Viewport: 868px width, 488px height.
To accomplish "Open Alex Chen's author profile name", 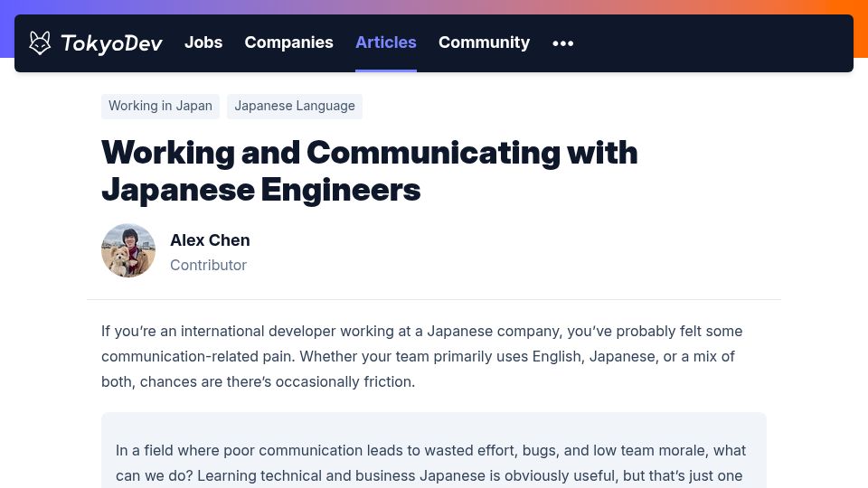I will point(210,240).
